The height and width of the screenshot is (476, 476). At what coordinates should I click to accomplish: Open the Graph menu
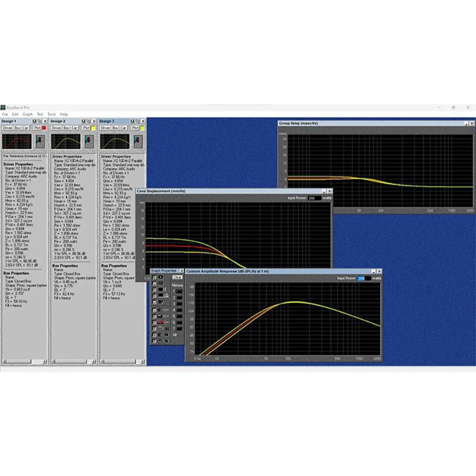[x=28, y=114]
